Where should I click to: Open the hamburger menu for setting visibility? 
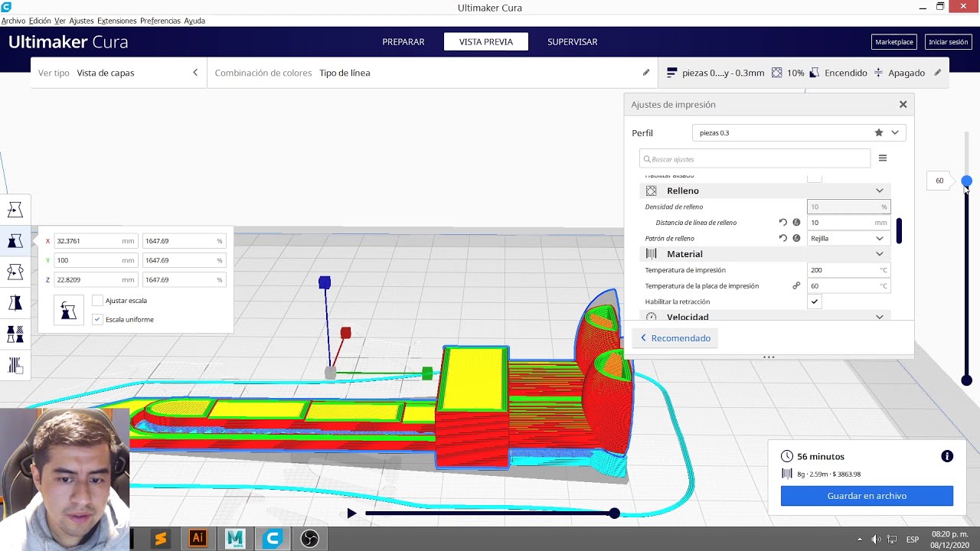(883, 158)
